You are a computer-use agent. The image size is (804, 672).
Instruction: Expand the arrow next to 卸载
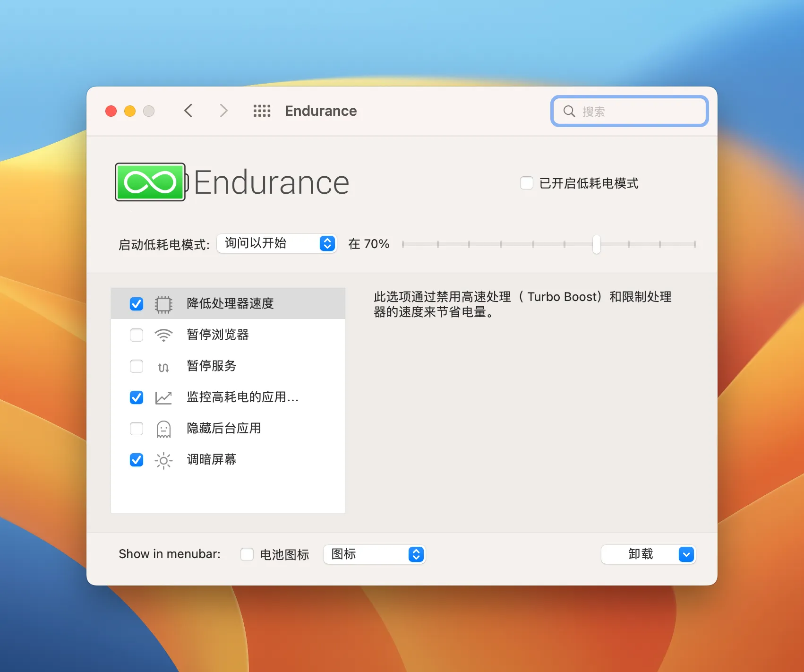686,554
